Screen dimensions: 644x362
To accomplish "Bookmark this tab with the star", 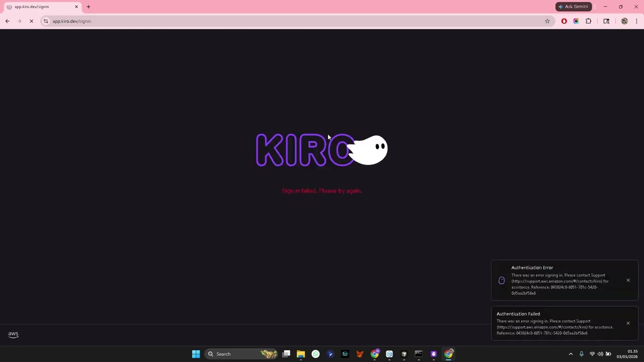I will [547, 21].
